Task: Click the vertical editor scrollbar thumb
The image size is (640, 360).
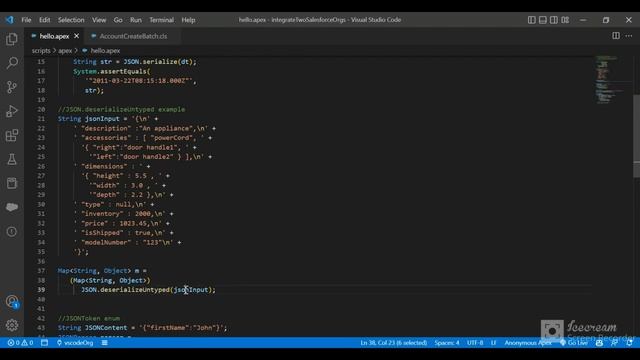Action: [x=636, y=136]
